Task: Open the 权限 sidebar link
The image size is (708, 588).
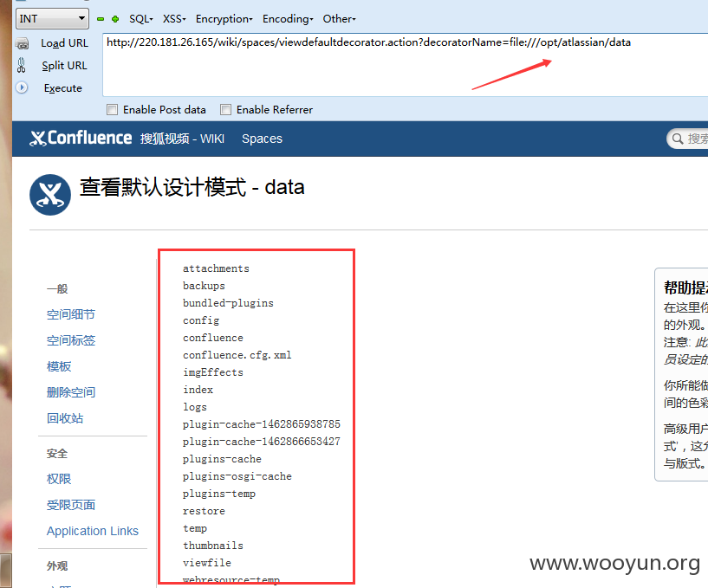Action: [59, 479]
